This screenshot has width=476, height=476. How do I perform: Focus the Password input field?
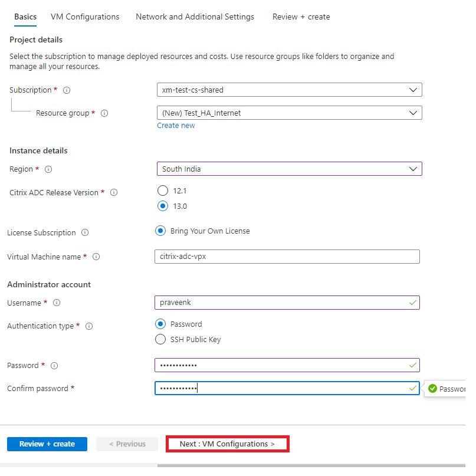pyautogui.click(x=287, y=365)
